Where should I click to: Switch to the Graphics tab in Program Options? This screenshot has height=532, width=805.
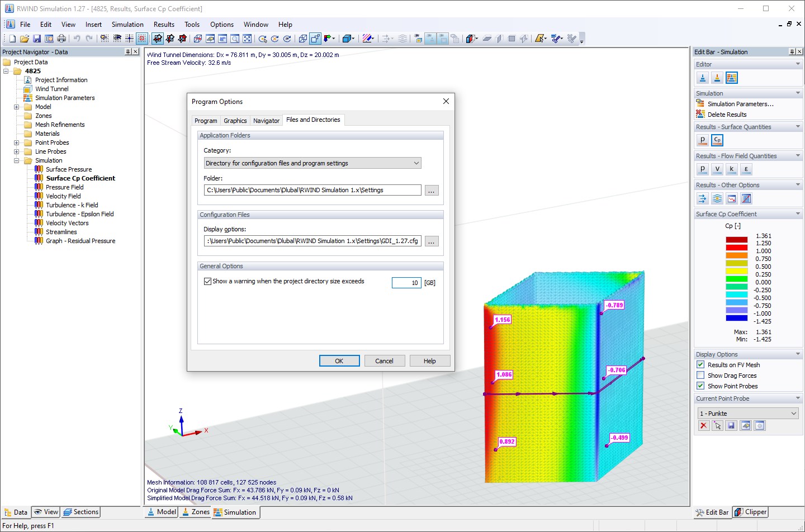[x=235, y=121]
